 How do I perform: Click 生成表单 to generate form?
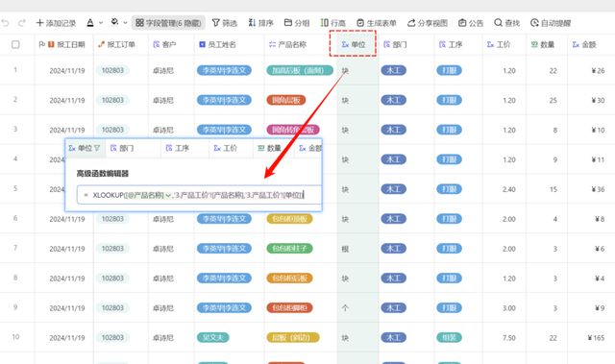tap(377, 23)
